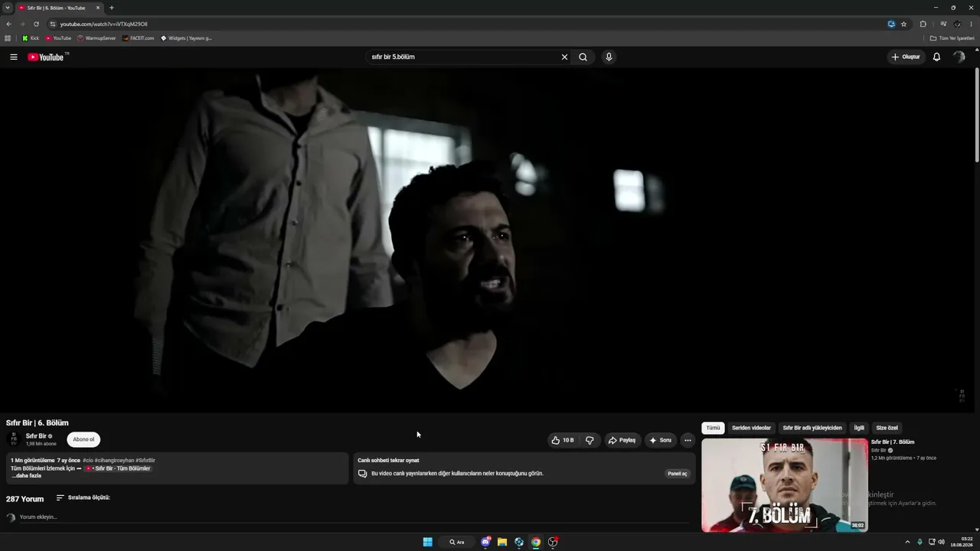
Task: Select the Seriden videolar chip
Action: 751,428
